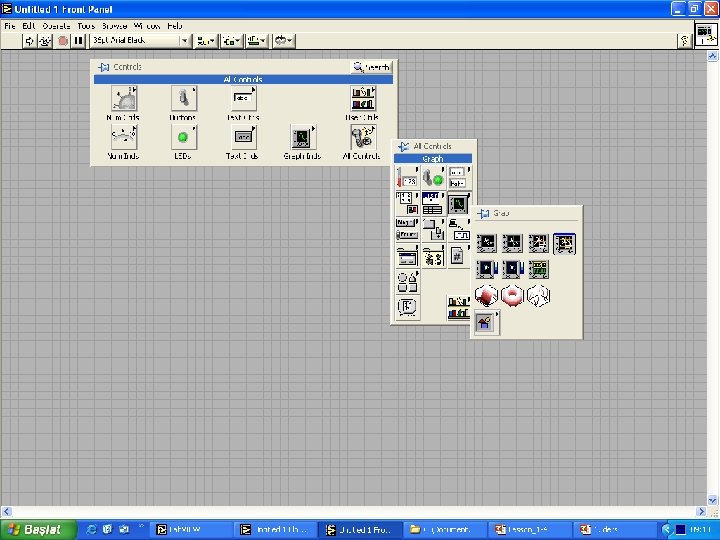
Task: Open Graph Inds subpalette
Action: pos(303,137)
